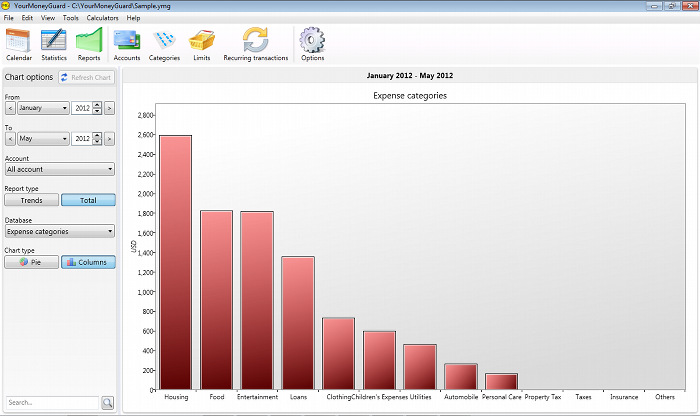Go to next To month

109,138
